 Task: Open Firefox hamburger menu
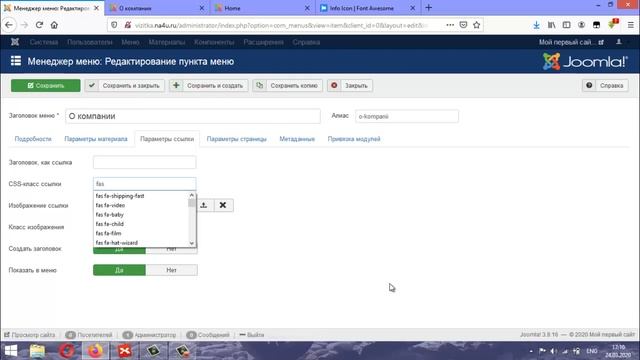pyautogui.click(x=631, y=25)
